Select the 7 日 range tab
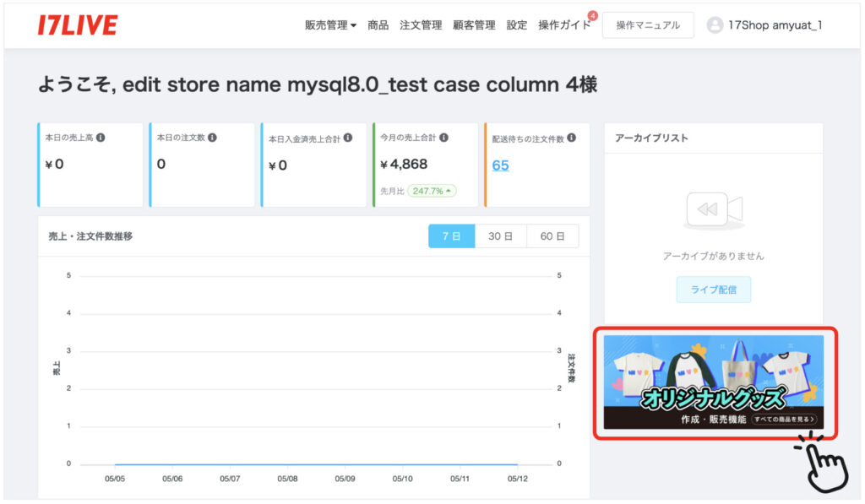This screenshot has width=865, height=504. 451,236
